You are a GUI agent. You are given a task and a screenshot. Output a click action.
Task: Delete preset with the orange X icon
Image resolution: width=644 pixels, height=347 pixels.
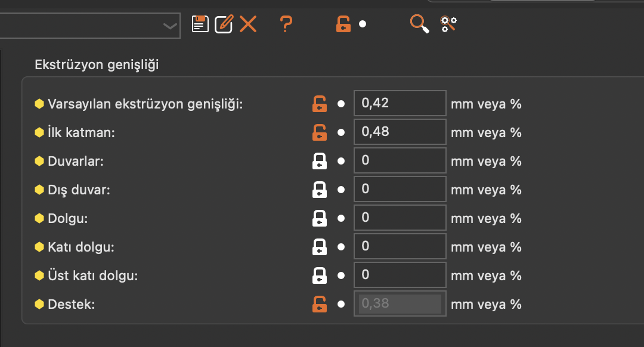[x=248, y=24]
